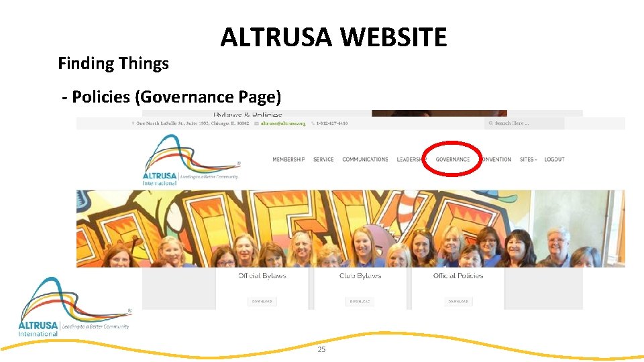Open the Membership menu item
This screenshot has height=362, width=644.
point(288,160)
